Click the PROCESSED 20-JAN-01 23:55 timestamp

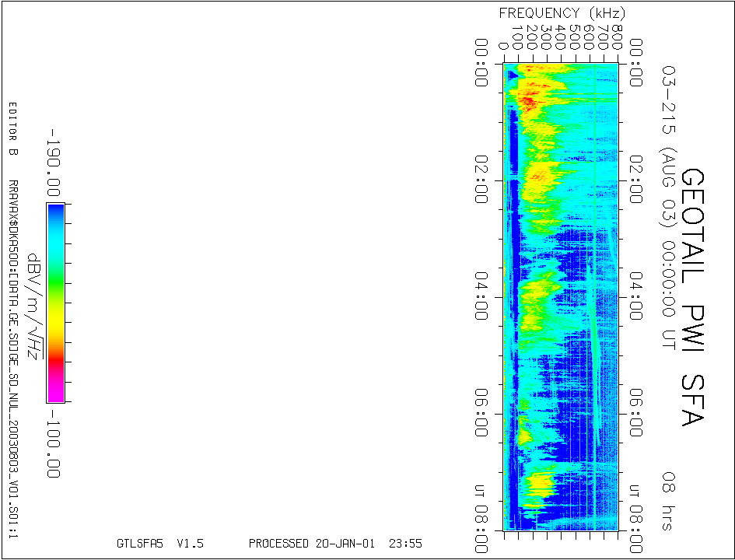(335, 544)
